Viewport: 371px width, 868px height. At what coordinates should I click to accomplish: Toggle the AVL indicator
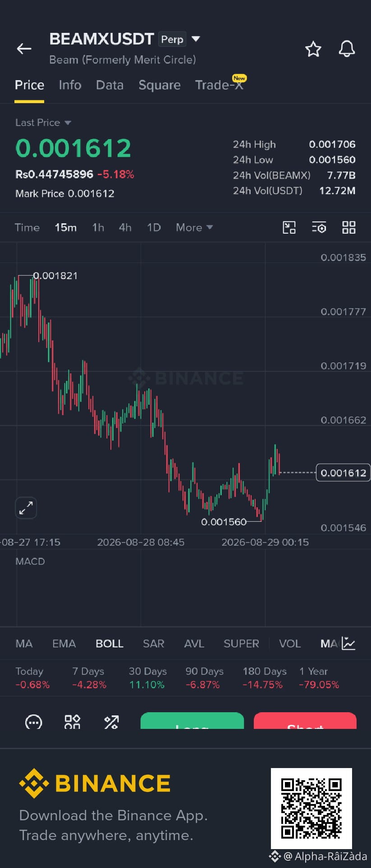[194, 643]
